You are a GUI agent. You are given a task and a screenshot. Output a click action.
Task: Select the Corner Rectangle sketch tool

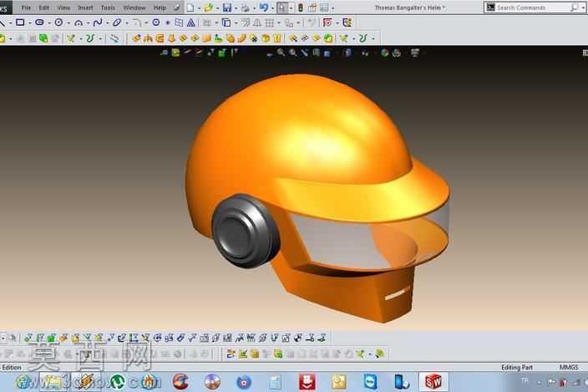tap(20, 23)
